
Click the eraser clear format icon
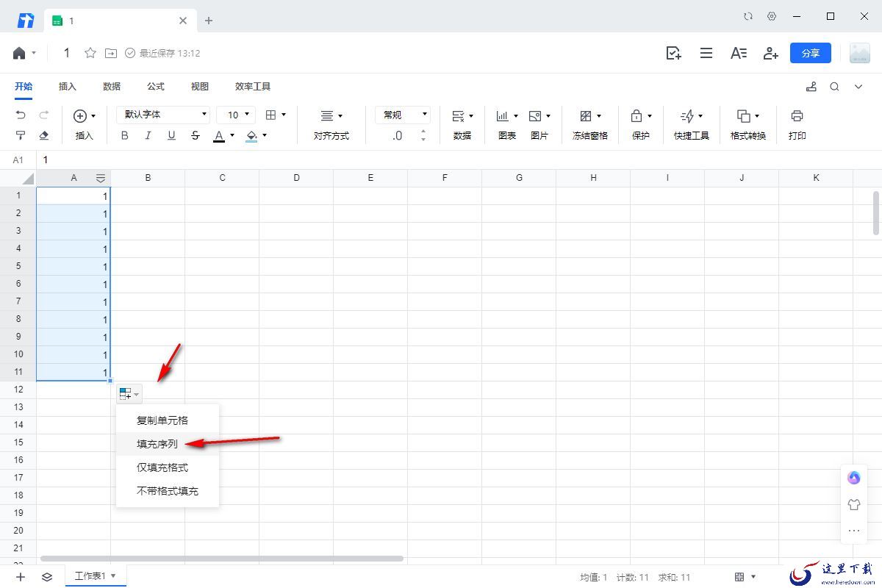[44, 135]
